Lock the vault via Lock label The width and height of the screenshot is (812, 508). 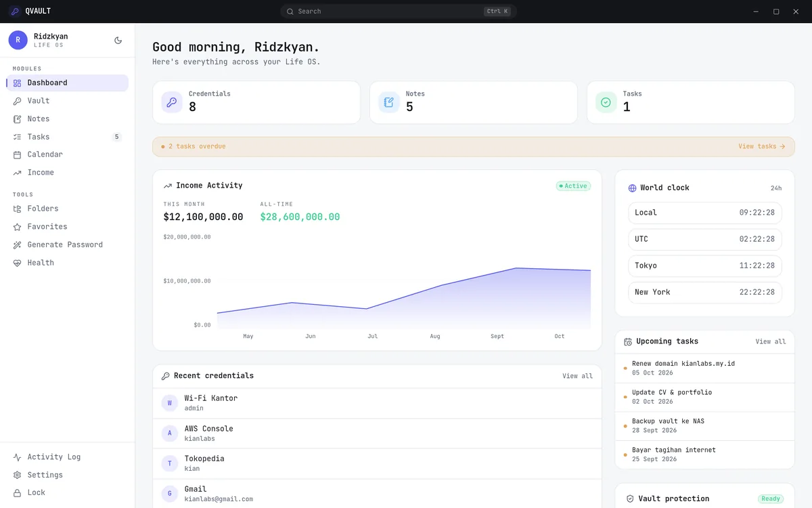point(37,493)
